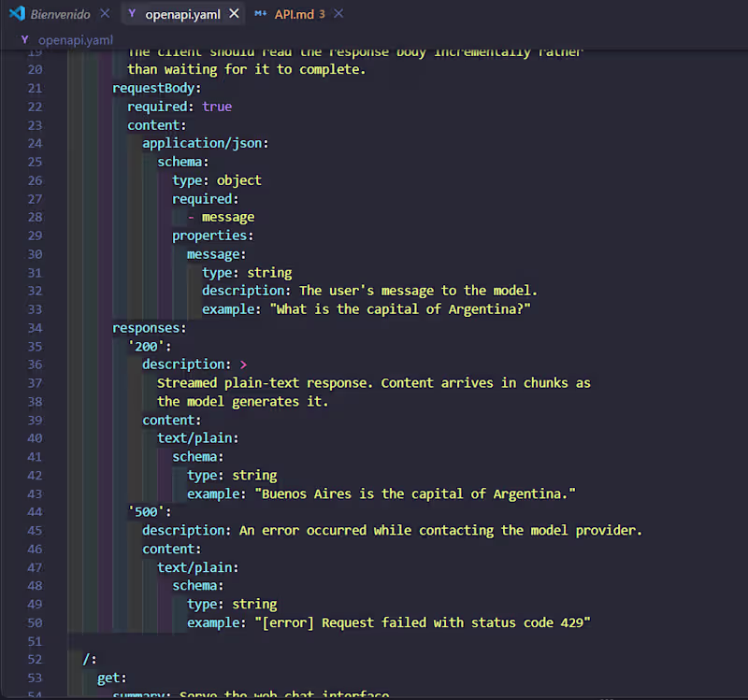Click the 'true' value on line 22
The width and height of the screenshot is (748, 700).
(217, 107)
